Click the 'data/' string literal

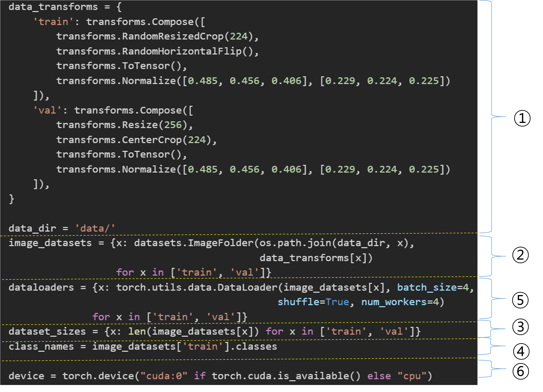(x=95, y=228)
